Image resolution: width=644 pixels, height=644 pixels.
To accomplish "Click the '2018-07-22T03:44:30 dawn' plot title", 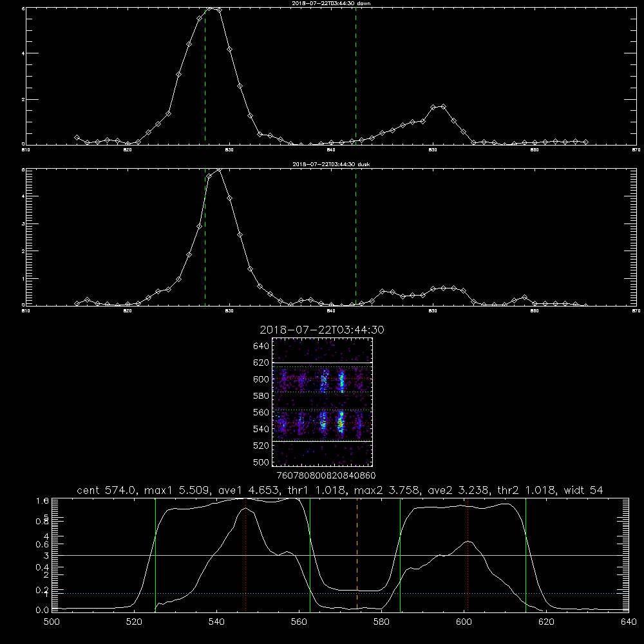I will [x=331, y=3].
